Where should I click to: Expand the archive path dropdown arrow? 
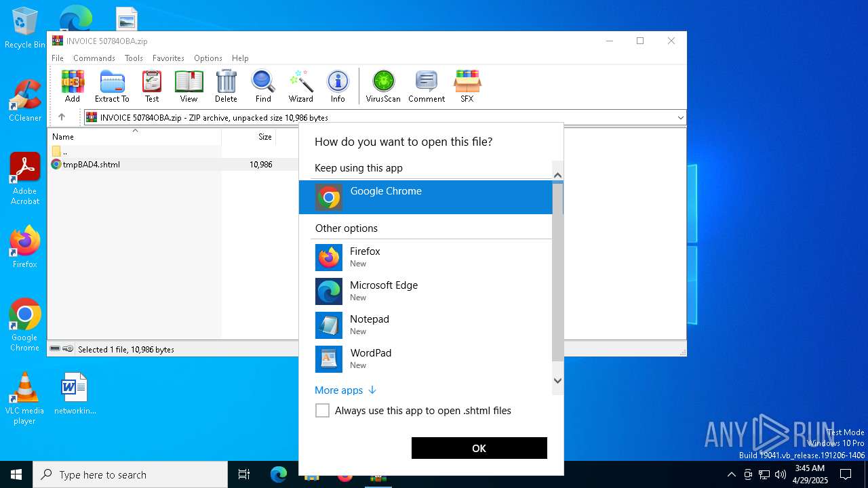pyautogui.click(x=680, y=117)
